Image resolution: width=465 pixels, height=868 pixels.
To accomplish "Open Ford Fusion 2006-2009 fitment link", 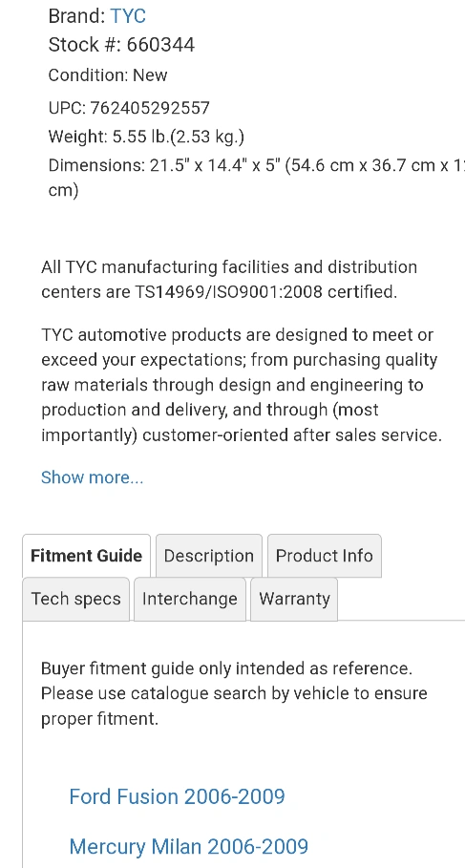I will pyautogui.click(x=178, y=796).
